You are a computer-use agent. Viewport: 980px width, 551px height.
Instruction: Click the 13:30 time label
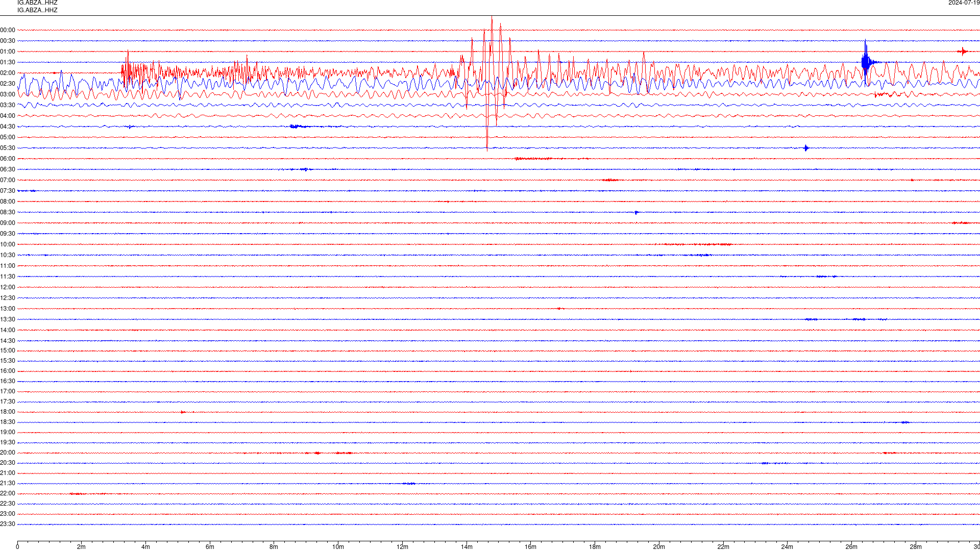pos(8,319)
